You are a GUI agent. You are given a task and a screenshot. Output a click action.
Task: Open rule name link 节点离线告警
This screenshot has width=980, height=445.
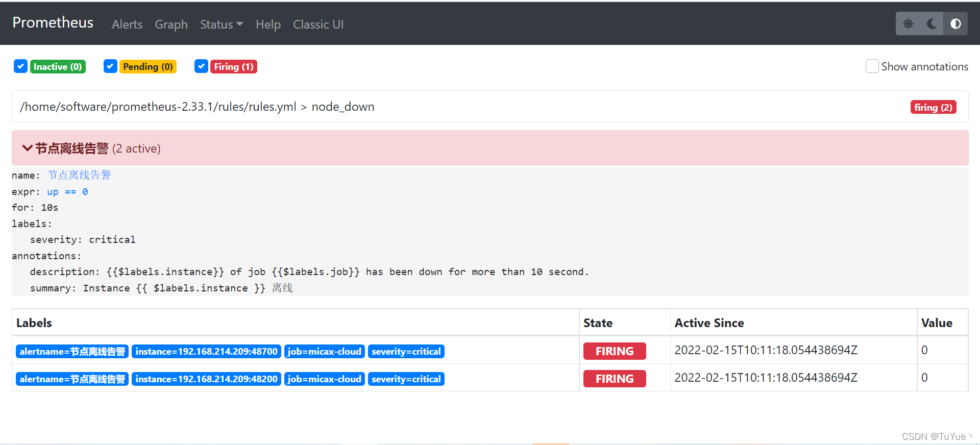pos(79,175)
